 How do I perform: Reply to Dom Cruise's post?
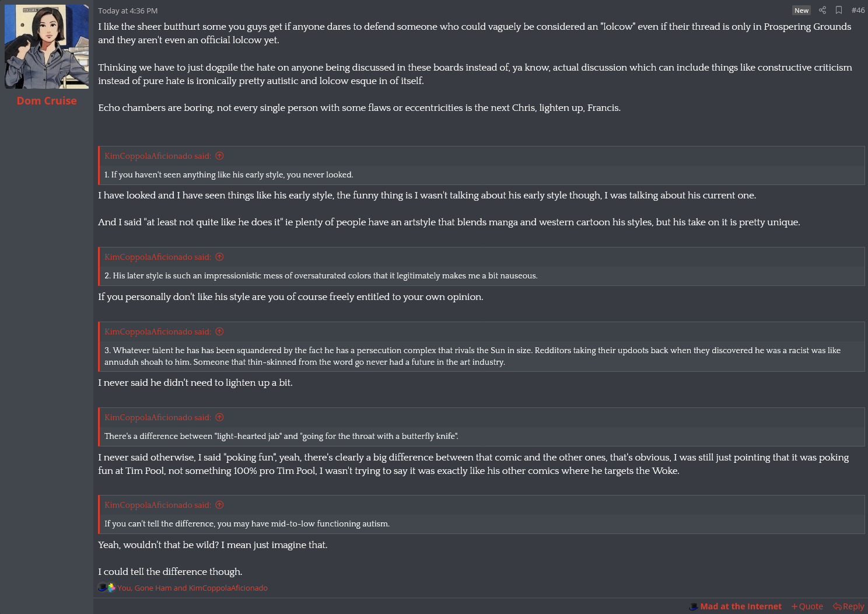coord(849,606)
